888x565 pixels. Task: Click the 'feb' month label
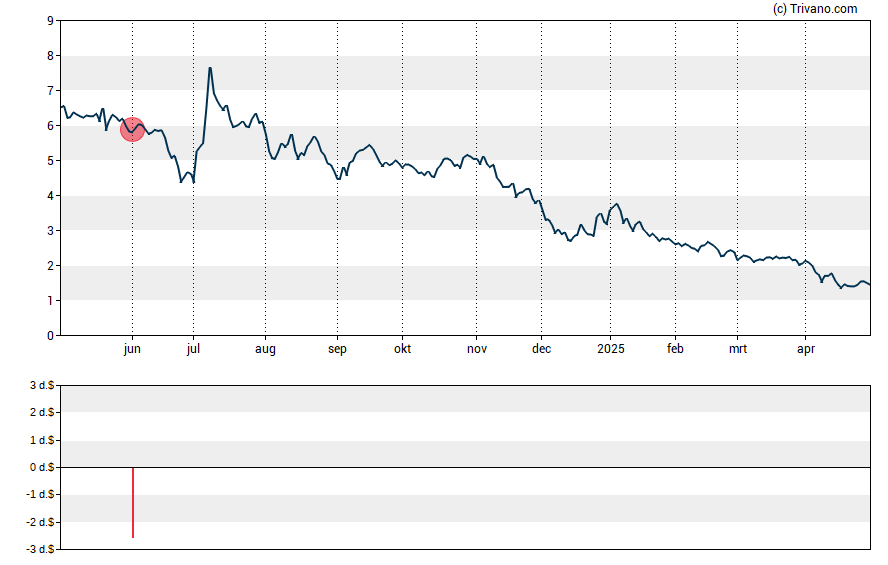[675, 349]
